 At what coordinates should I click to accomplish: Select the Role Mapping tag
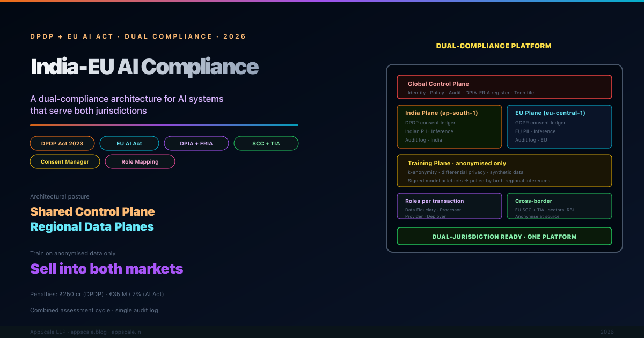(x=140, y=161)
